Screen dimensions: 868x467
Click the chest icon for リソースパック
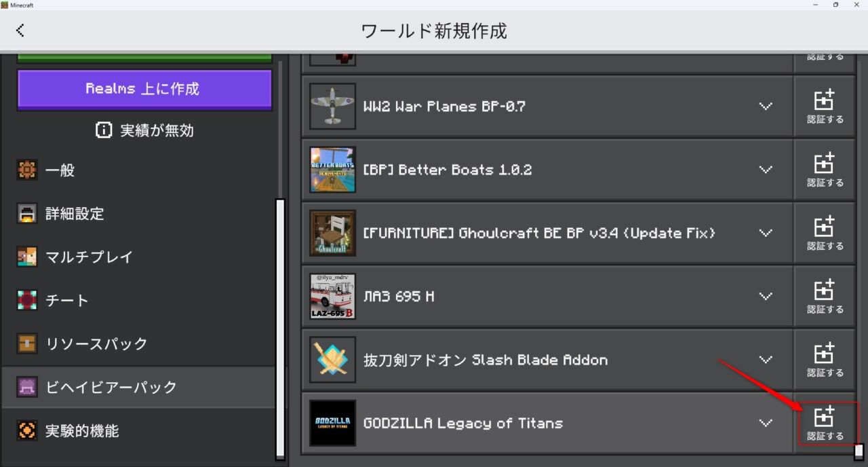pyautogui.click(x=27, y=344)
